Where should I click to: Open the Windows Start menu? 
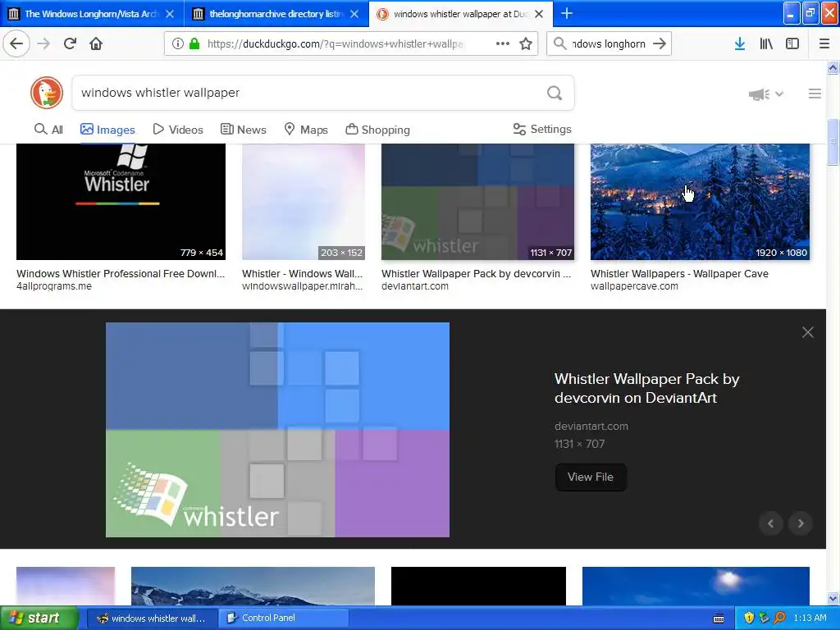coord(39,619)
